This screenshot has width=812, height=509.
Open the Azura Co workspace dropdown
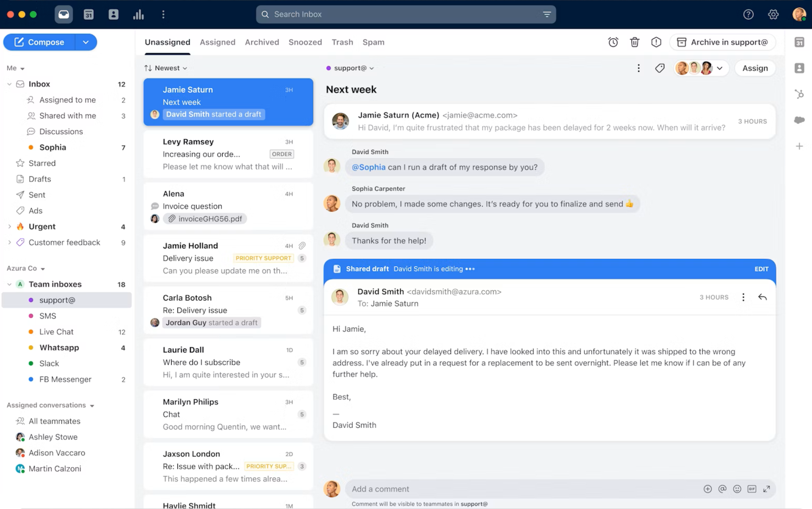[x=26, y=268]
